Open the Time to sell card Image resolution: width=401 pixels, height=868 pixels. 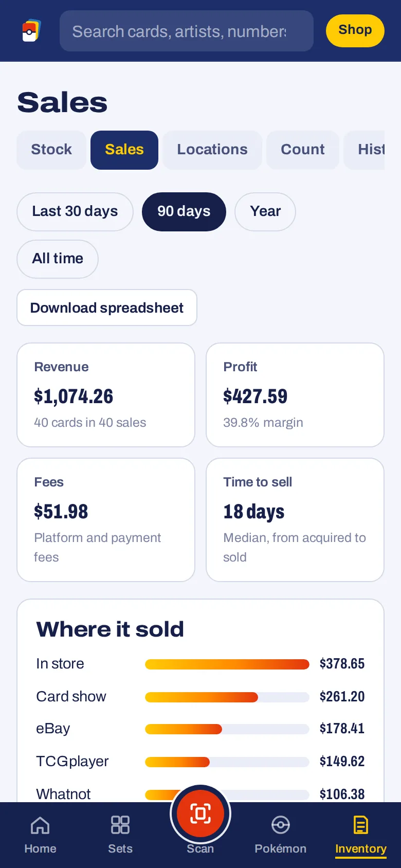click(x=295, y=520)
